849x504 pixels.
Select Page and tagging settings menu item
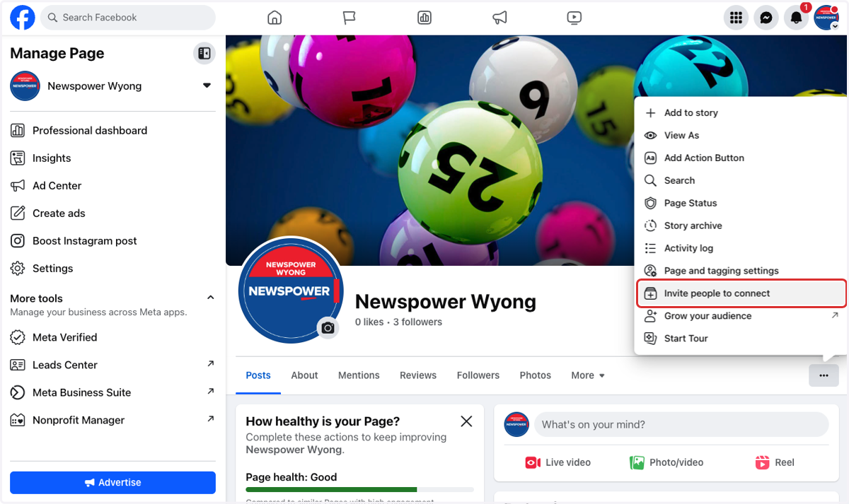(741, 271)
